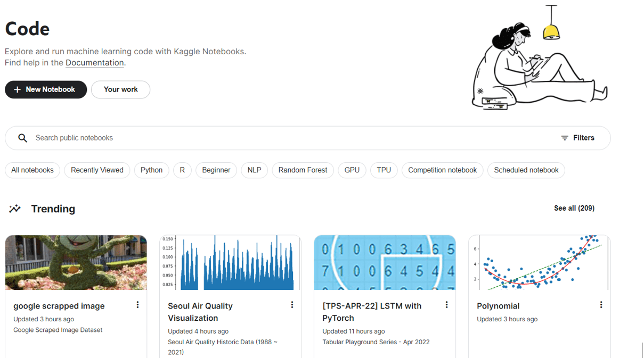
Task: Select the Competition notebook filter
Action: point(443,170)
